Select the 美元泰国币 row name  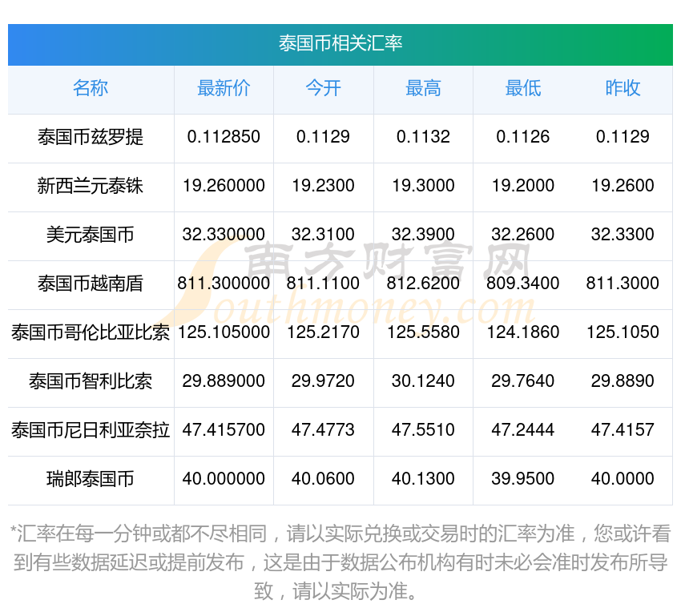(91, 235)
